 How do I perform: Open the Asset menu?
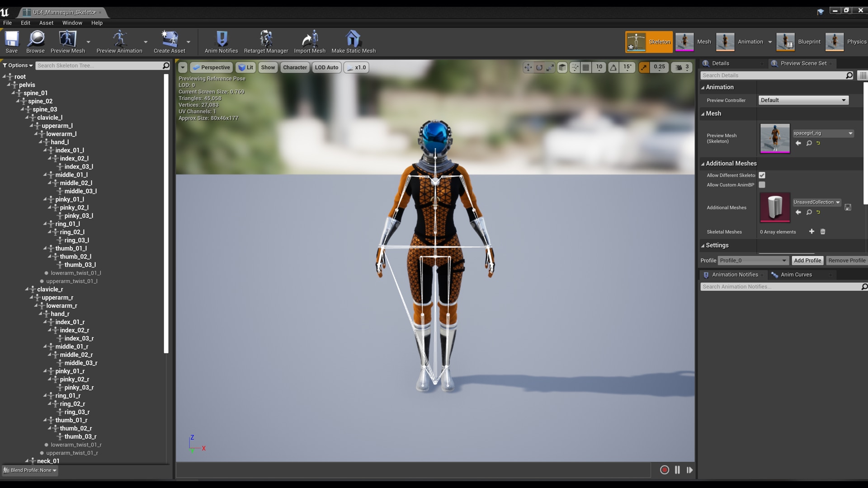46,23
